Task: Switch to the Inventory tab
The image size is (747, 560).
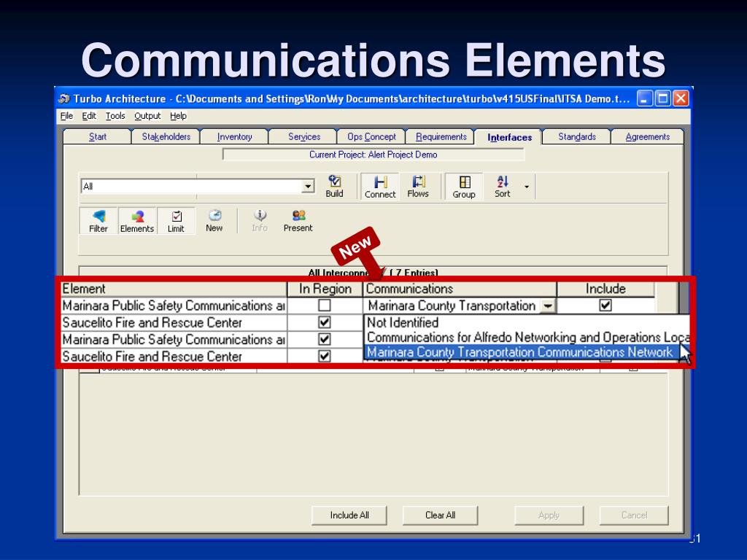Action: [234, 136]
